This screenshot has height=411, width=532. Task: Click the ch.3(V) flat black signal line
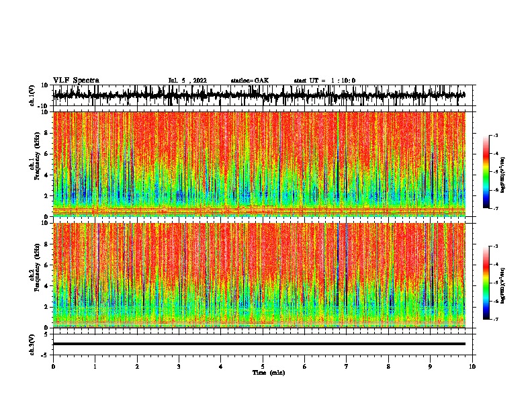coord(259,344)
